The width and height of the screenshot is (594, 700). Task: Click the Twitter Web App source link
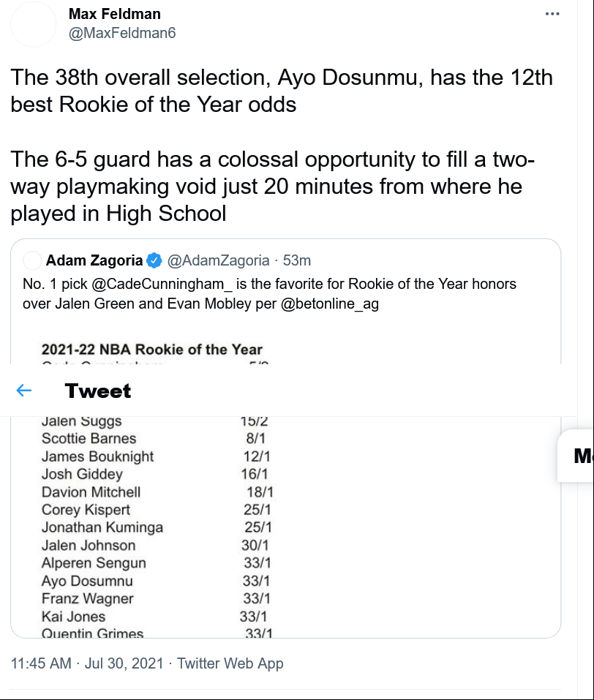point(230,663)
